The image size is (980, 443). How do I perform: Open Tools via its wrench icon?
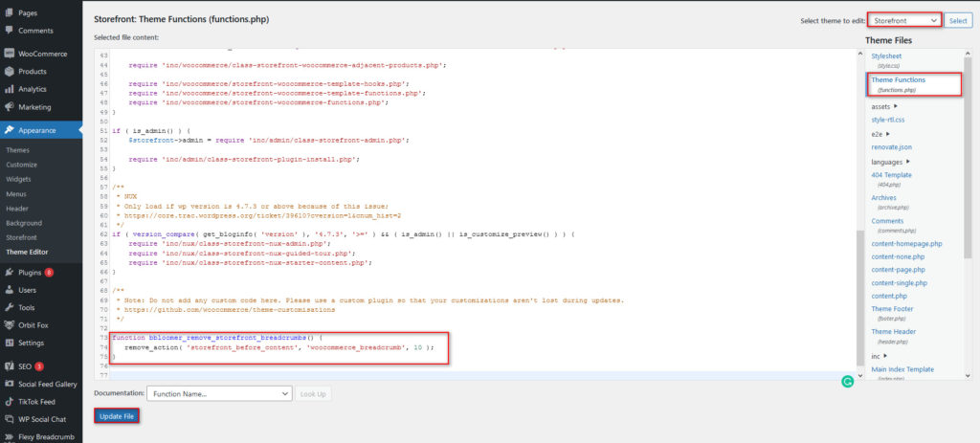[10, 307]
